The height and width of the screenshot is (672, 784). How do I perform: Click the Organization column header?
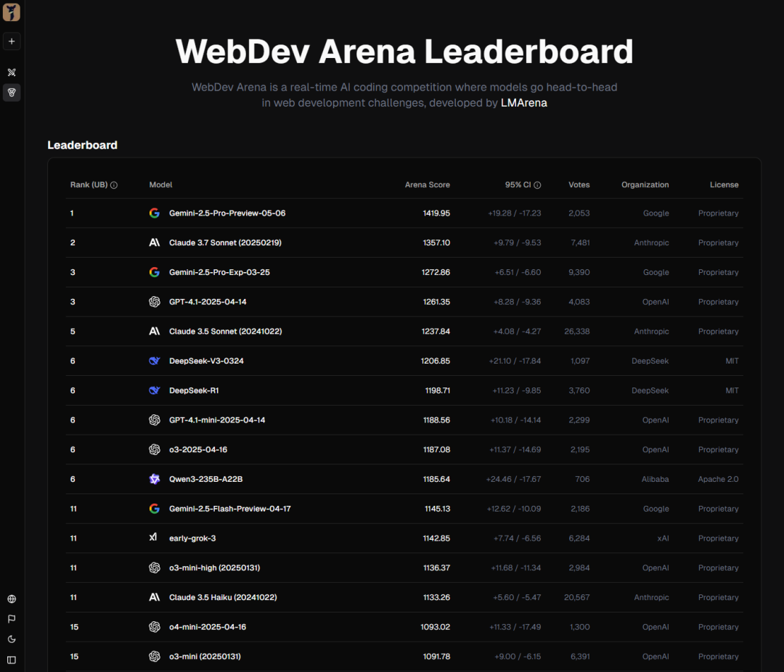coord(645,185)
